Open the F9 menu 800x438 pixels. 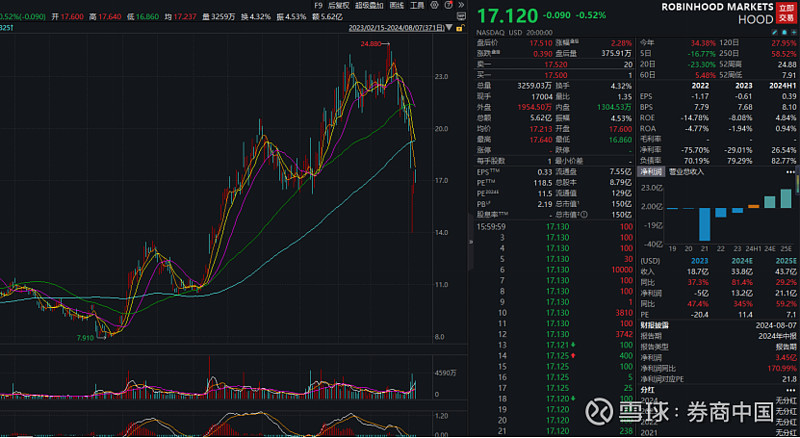[318, 5]
